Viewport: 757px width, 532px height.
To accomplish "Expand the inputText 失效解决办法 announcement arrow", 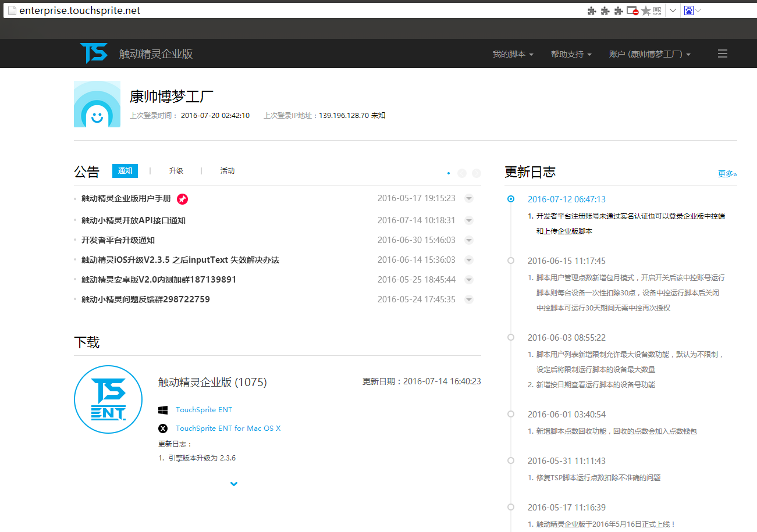I will [x=469, y=260].
